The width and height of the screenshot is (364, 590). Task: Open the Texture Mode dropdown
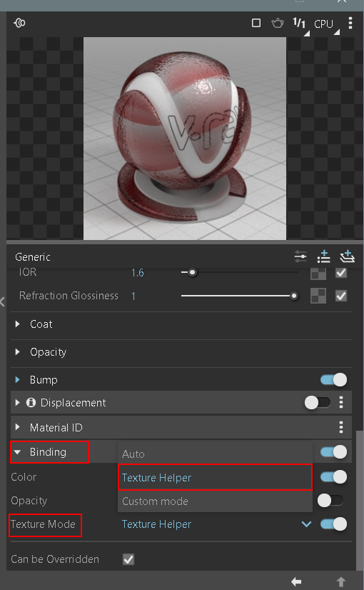pyautogui.click(x=216, y=524)
